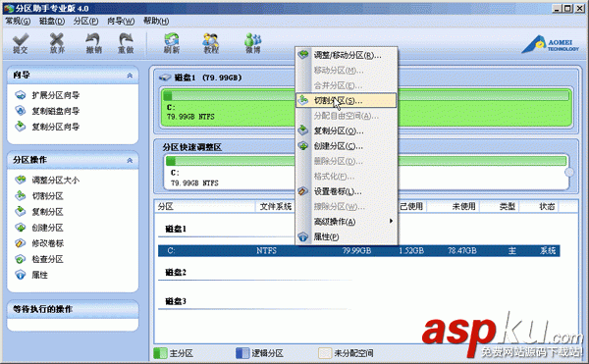Screen dimensions: 589x364
Task: Click 78.47GB unused value in C: row
Action: point(462,250)
